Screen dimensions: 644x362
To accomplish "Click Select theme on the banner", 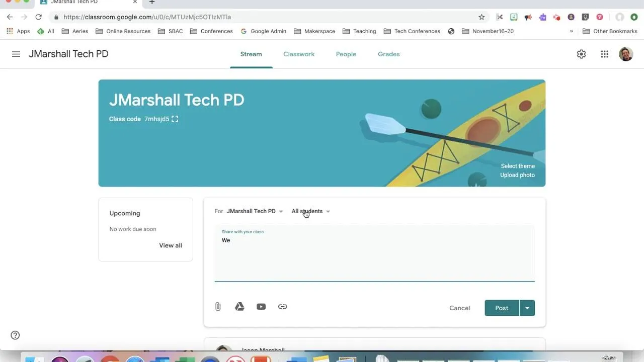I will [517, 166].
